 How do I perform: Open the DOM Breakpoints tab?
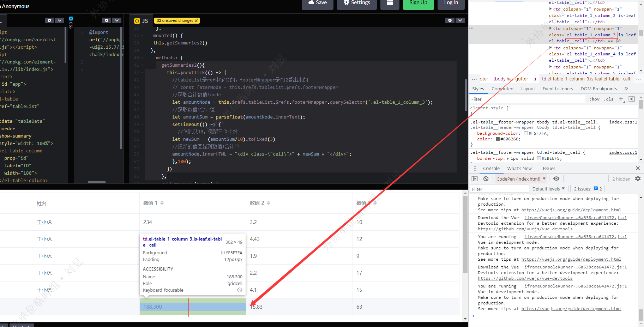point(599,89)
